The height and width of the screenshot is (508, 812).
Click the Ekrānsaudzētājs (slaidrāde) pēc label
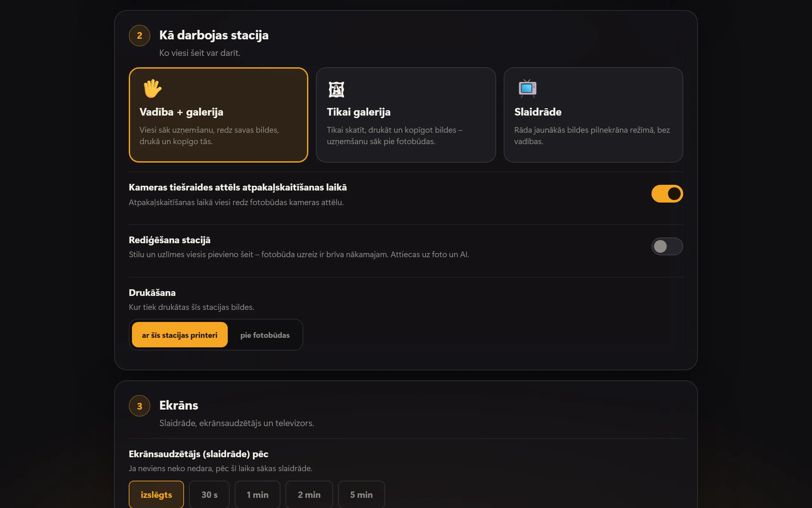click(199, 454)
